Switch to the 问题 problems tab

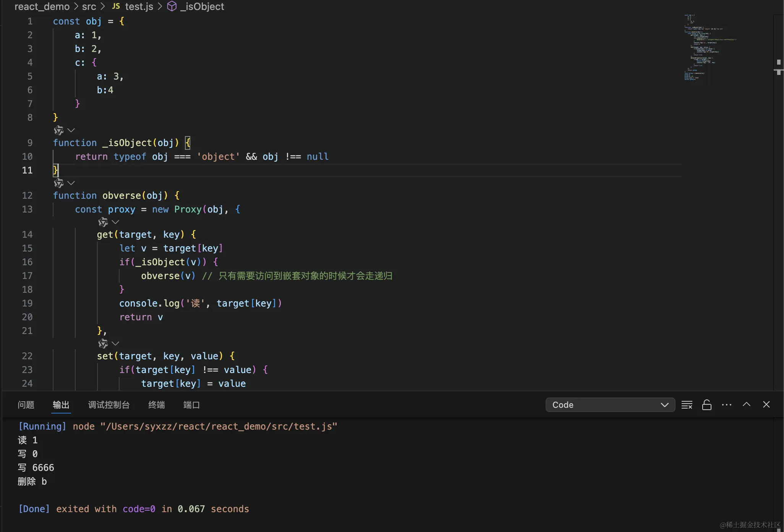tap(26, 405)
